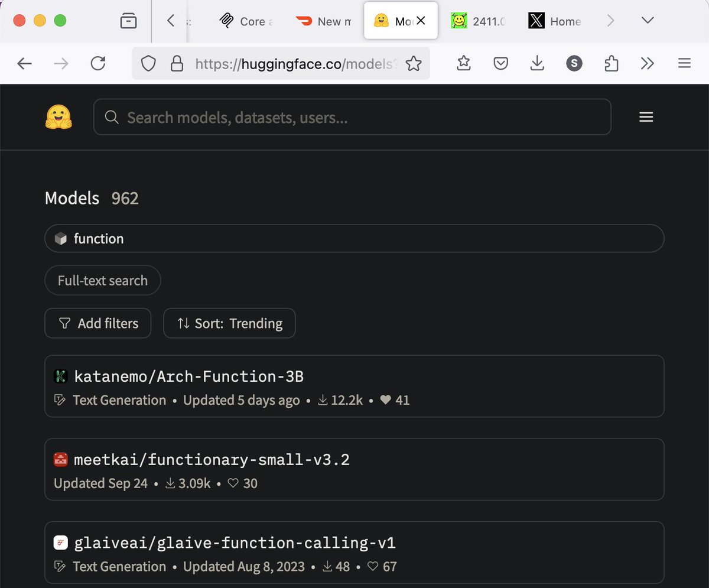Click the function model name filter field
The height and width of the screenshot is (588, 709).
354,239
